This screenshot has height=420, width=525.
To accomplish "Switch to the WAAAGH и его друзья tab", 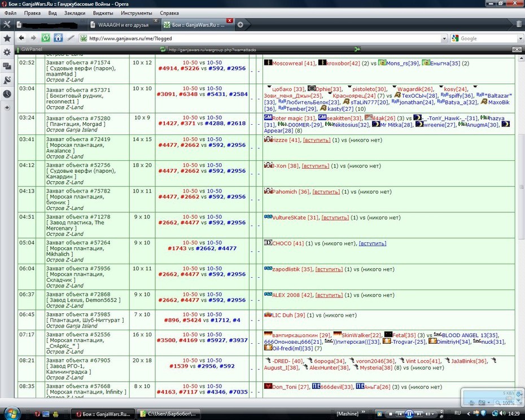I will point(123,25).
